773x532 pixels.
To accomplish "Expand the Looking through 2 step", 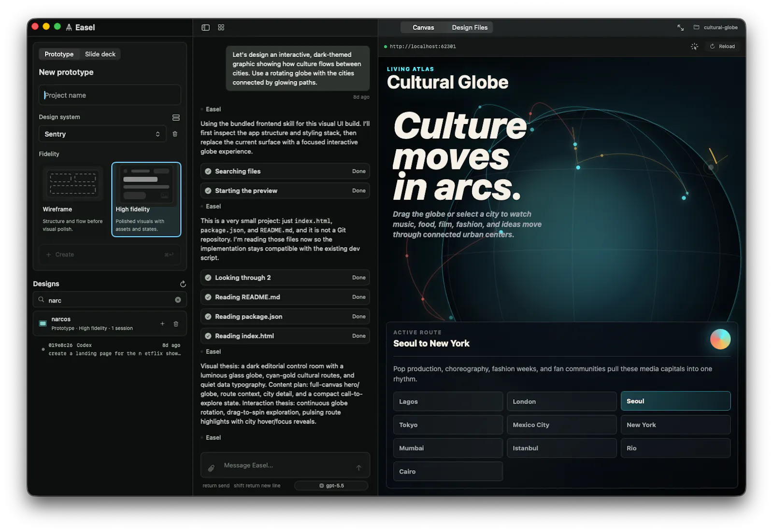I will point(285,278).
